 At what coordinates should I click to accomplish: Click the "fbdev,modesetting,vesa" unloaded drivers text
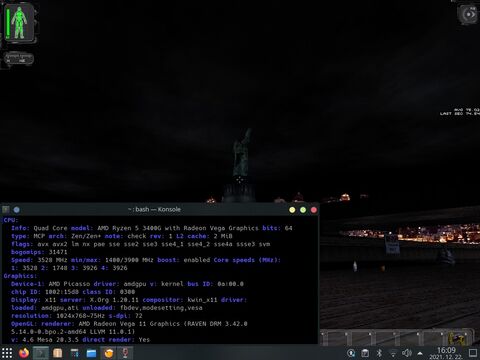pos(161,308)
